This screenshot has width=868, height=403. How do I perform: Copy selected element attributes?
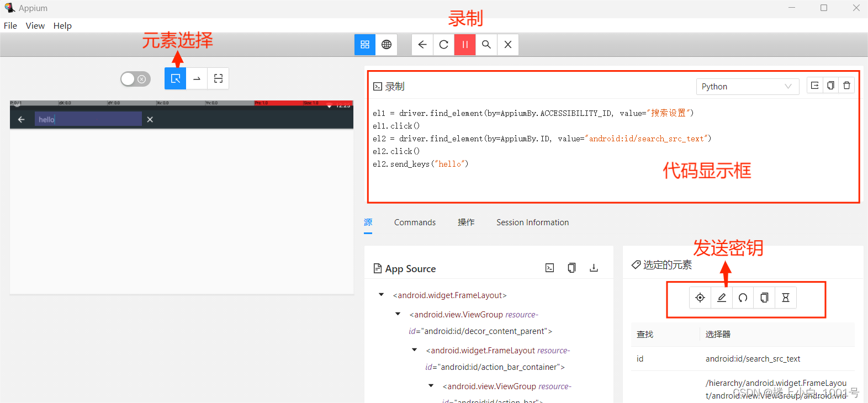pos(764,298)
